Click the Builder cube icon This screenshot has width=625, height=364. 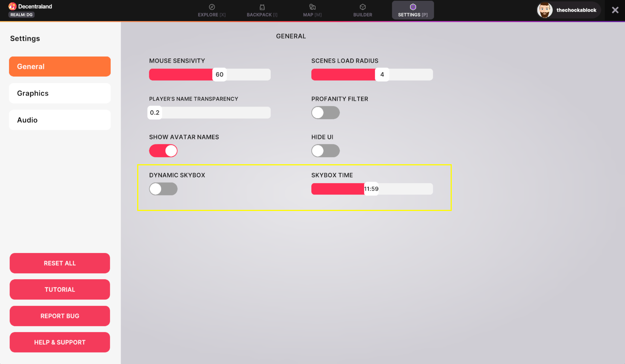(363, 7)
